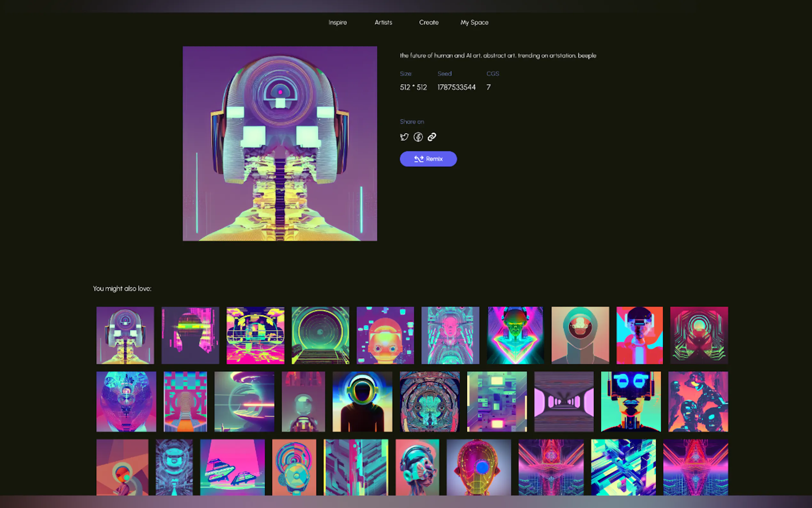Copy artwork link with chain icon

(x=432, y=137)
